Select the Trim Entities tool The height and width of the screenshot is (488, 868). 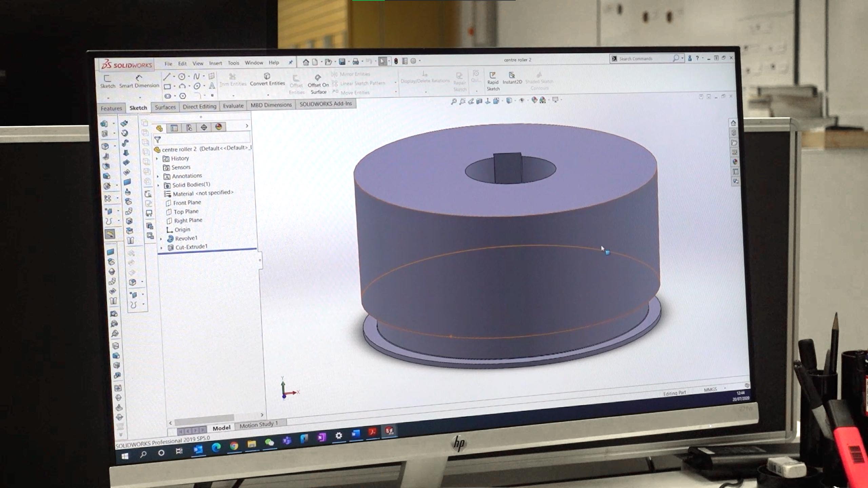coord(232,81)
